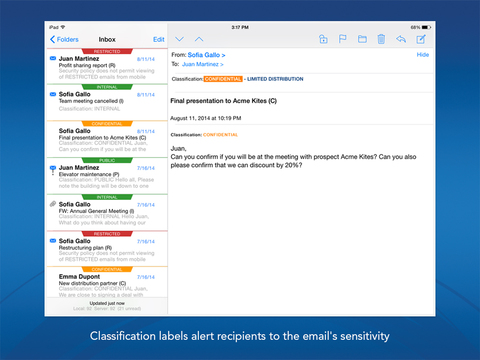The width and height of the screenshot is (480, 360).
Task: Move message using the folder icon
Action: (362, 39)
